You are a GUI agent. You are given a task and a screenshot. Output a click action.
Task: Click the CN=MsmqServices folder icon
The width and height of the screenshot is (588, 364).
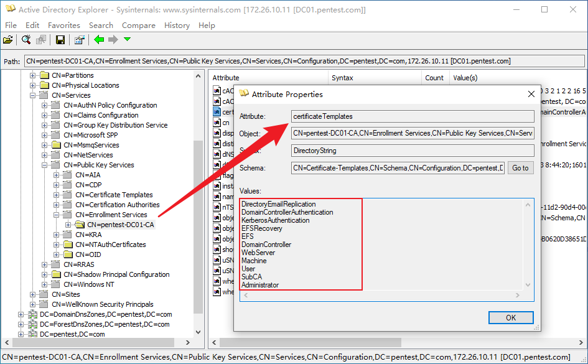point(56,145)
